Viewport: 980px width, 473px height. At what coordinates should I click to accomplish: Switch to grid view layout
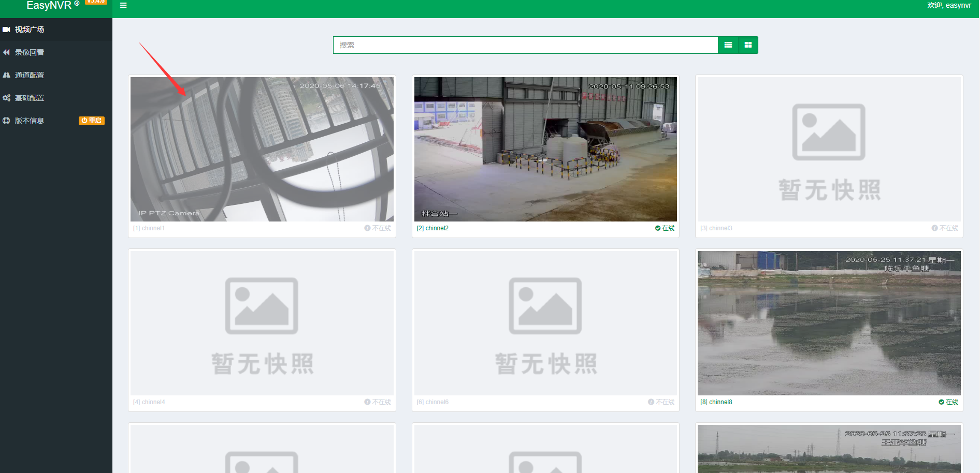(x=748, y=45)
